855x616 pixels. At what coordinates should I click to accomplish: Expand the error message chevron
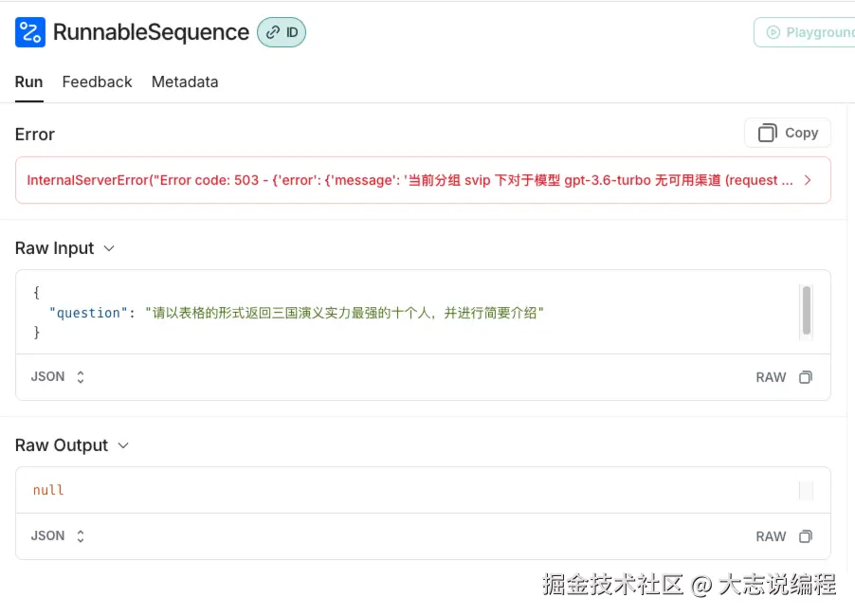808,180
